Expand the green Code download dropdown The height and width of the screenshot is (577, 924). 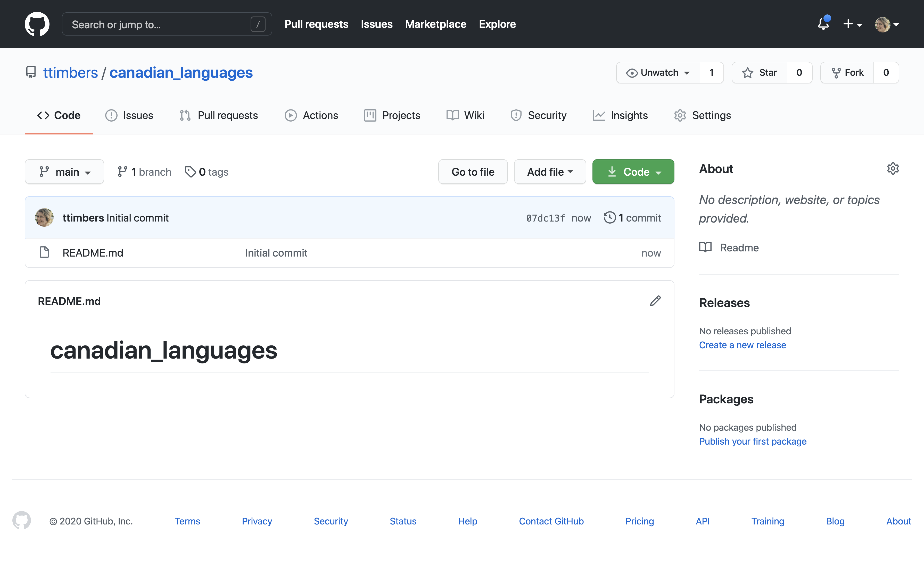coord(633,172)
